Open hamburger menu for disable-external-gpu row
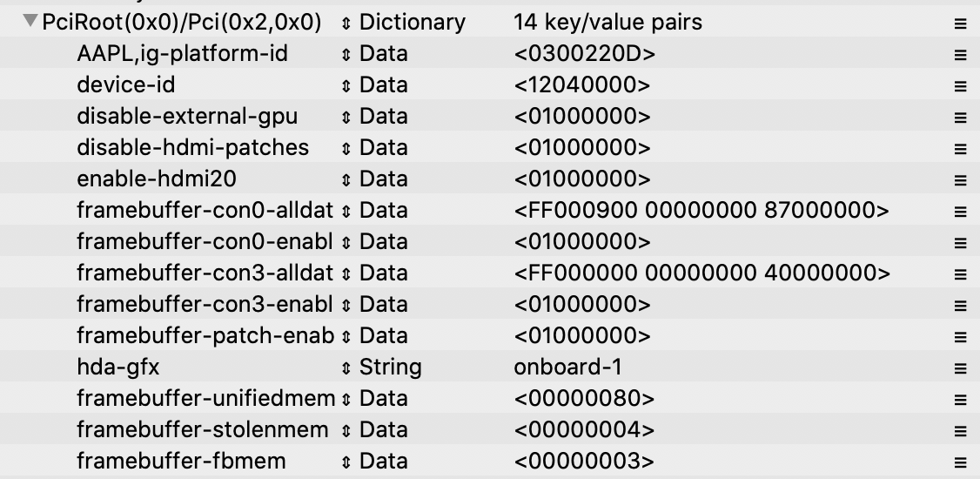980x479 pixels. 960,117
